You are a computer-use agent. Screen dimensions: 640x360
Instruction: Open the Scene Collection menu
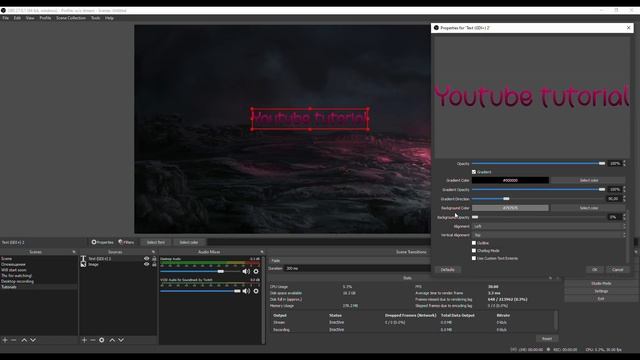click(x=71, y=18)
